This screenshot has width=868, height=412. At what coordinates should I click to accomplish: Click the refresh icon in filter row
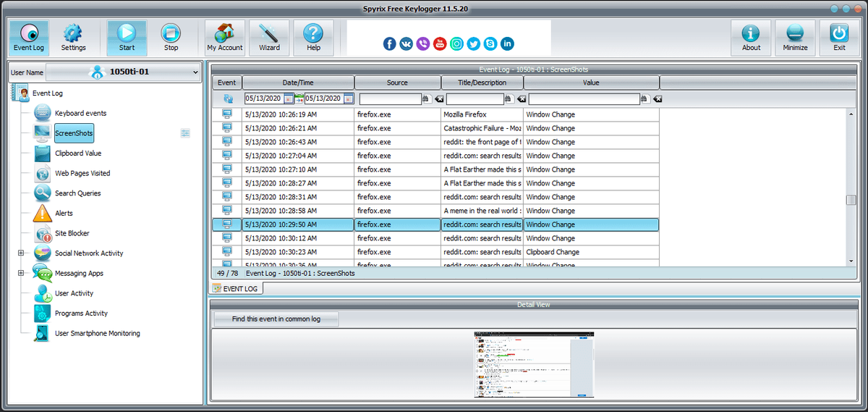227,98
